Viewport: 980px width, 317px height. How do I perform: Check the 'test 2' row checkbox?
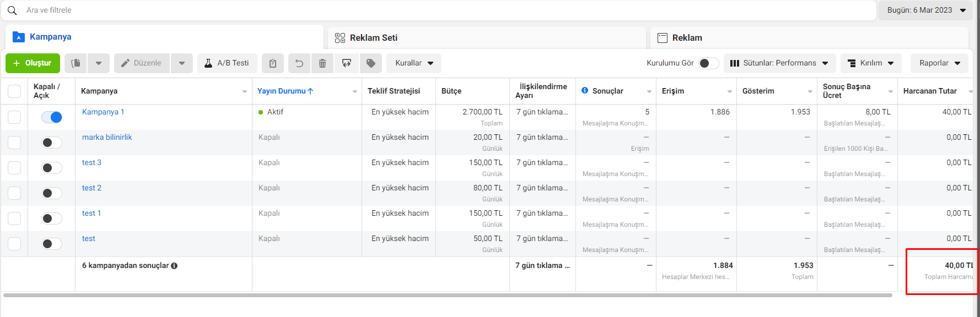point(14,193)
